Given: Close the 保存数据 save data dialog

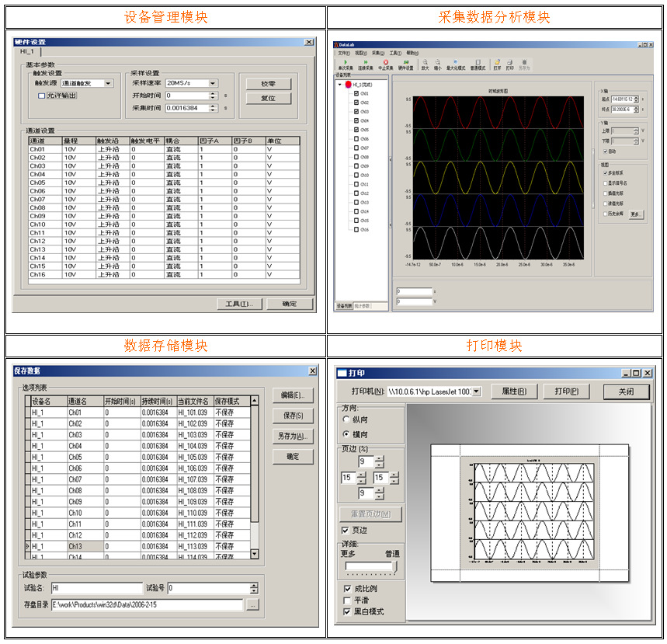Looking at the screenshot, I should tap(312, 371).
